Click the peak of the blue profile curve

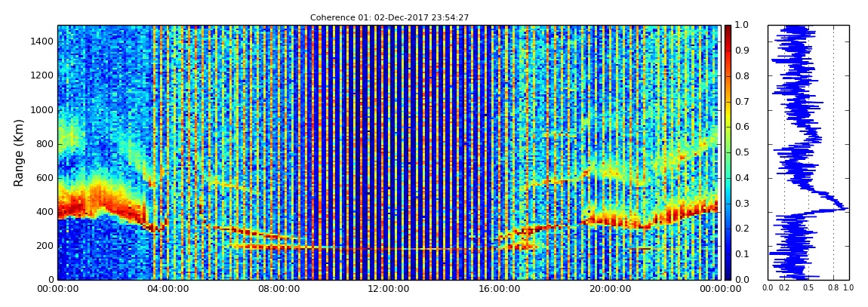(846, 208)
